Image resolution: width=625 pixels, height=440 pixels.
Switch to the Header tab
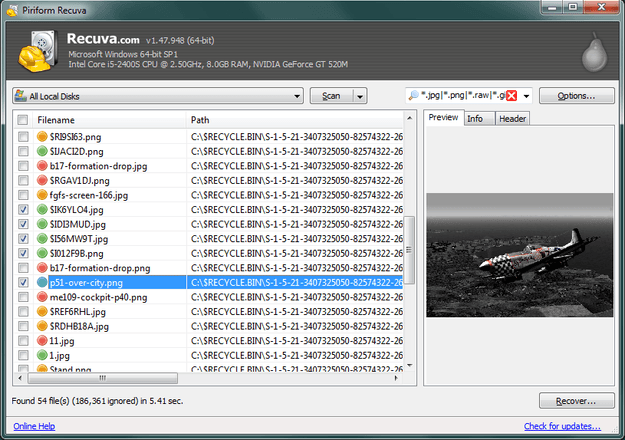click(513, 119)
